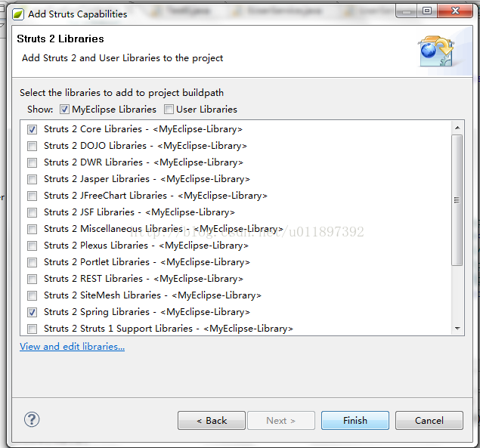Viewport: 480px width, 448px height.
Task: Check Struts 2 REST Libraries
Action: 33,279
